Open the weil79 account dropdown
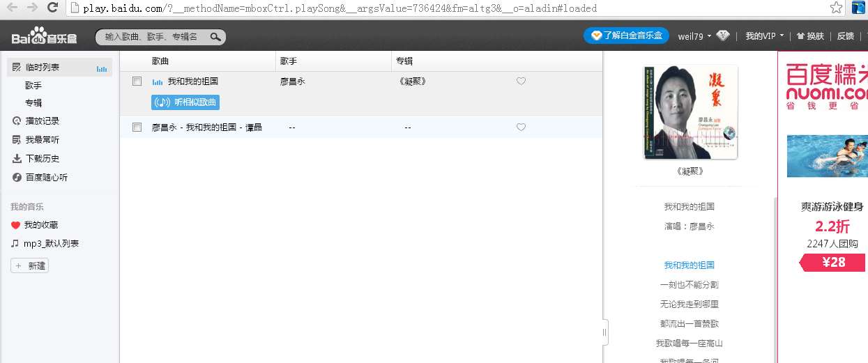868x363 pixels. pyautogui.click(x=695, y=36)
